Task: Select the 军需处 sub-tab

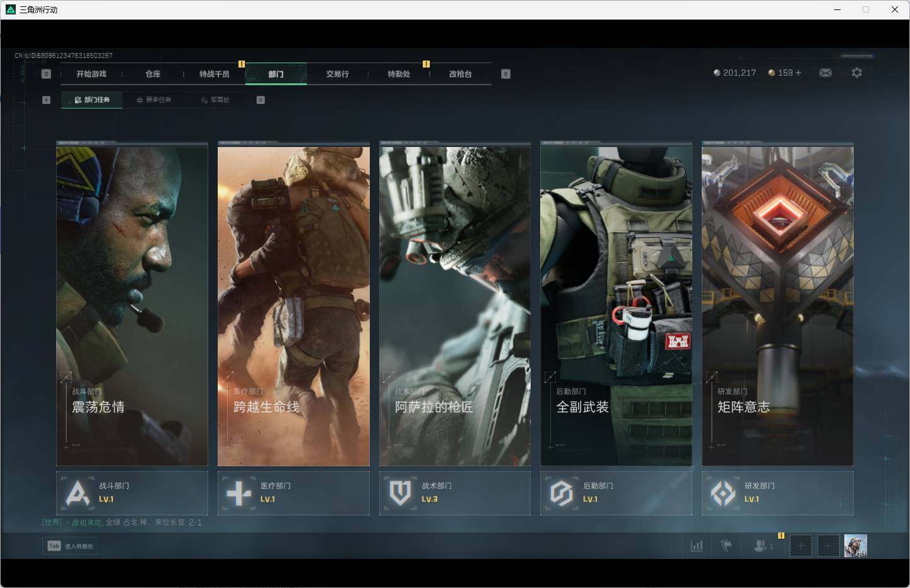Action: click(x=215, y=100)
